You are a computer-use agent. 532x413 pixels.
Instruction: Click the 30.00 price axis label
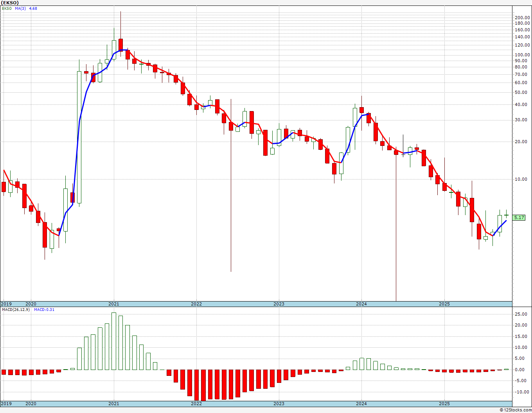click(521, 120)
